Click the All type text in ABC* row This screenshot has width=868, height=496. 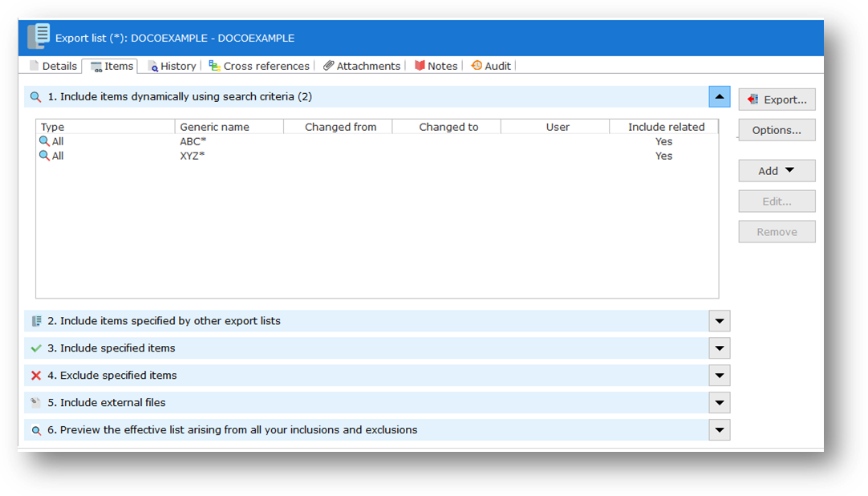pos(58,141)
